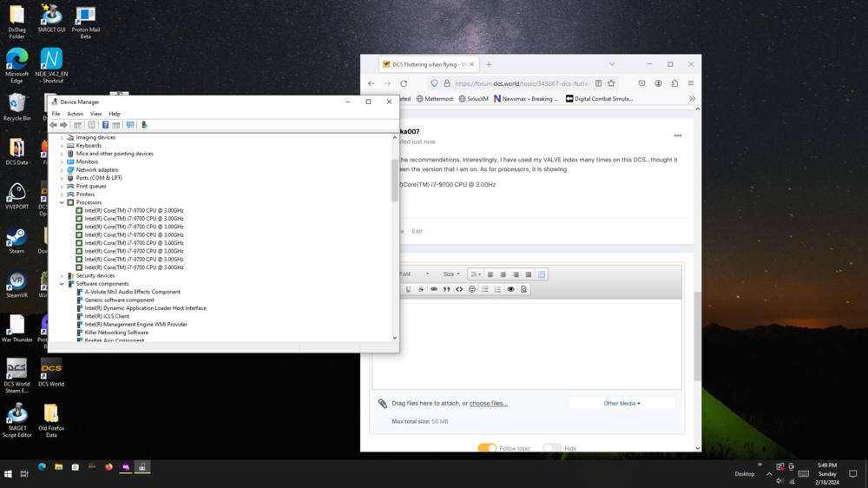Image resolution: width=868 pixels, height=488 pixels.
Task: Expand Security devices tree node
Action: click(x=62, y=276)
